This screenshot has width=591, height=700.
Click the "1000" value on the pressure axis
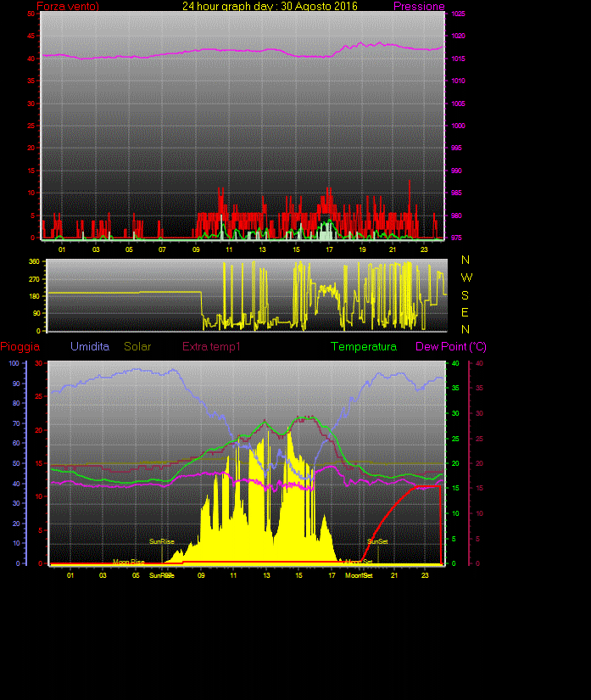tap(458, 126)
